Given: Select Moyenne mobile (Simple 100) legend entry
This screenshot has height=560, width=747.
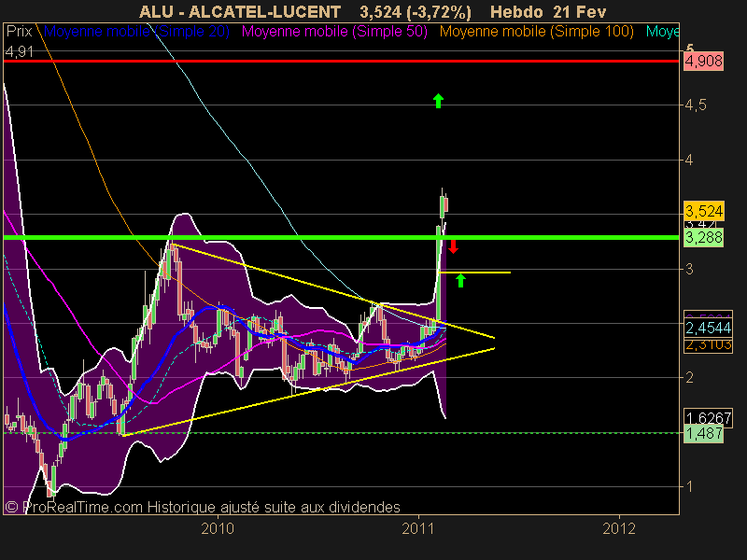Looking at the screenshot, I should [x=536, y=32].
